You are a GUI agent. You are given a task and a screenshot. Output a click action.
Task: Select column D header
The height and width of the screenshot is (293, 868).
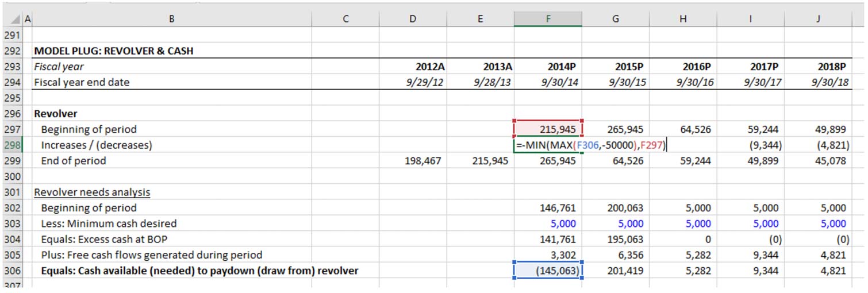[x=413, y=19]
